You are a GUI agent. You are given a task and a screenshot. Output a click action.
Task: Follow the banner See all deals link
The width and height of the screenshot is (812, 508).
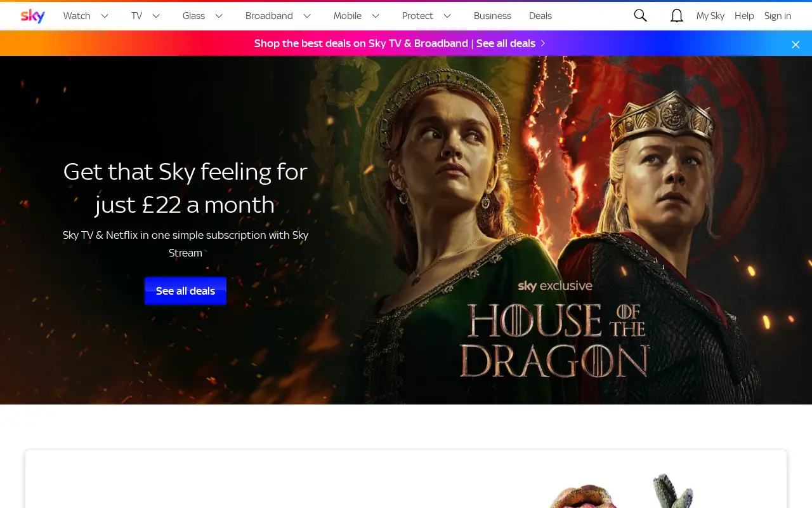(506, 43)
